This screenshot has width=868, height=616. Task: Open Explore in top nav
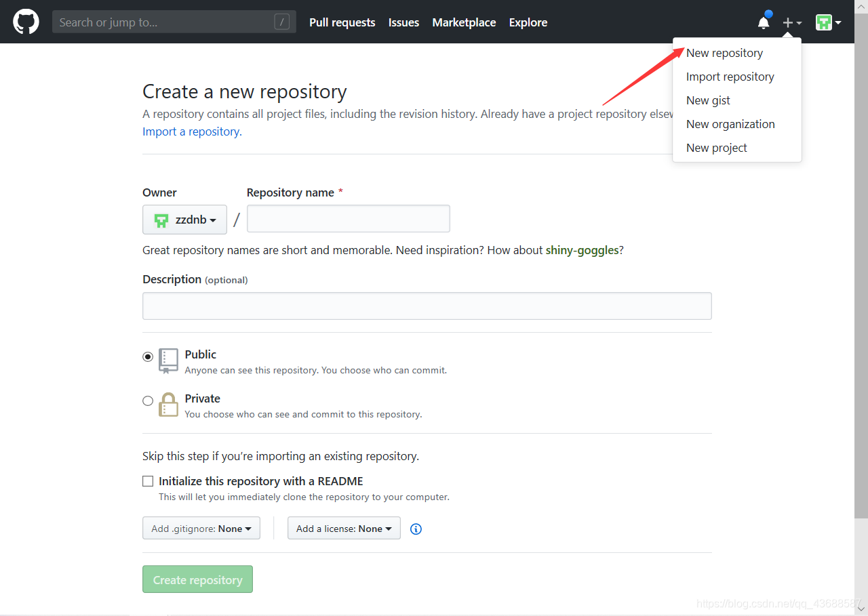[528, 22]
